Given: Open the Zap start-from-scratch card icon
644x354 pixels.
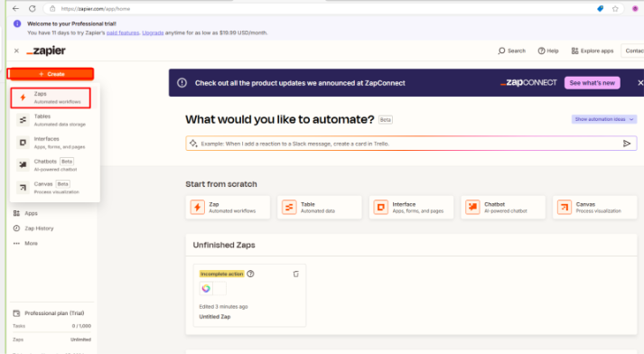Looking at the screenshot, I should tap(197, 208).
